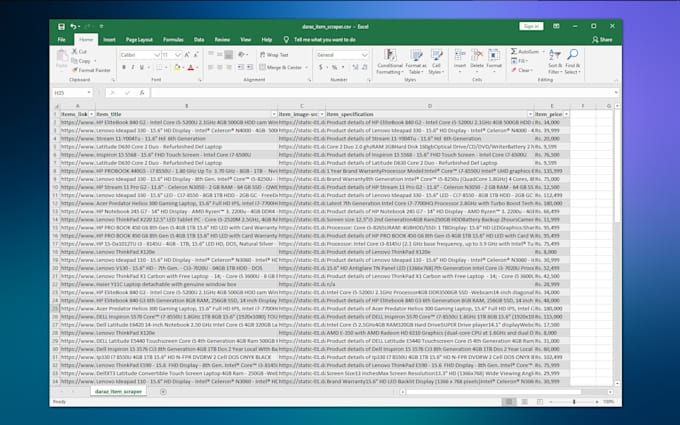Open the Items_link column filter dropdown
680x425 pixels.
(92, 114)
